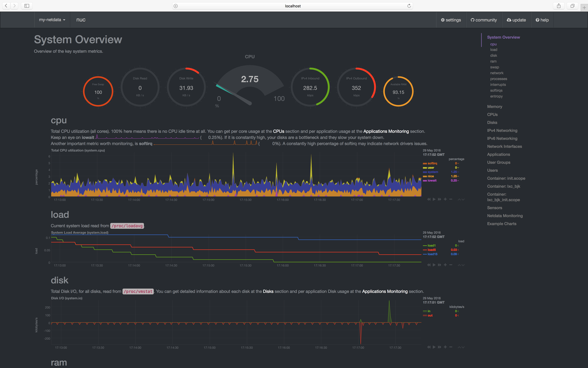The image size is (588, 368).
Task: Click the plus icon inside the address bar
Action: [176, 6]
